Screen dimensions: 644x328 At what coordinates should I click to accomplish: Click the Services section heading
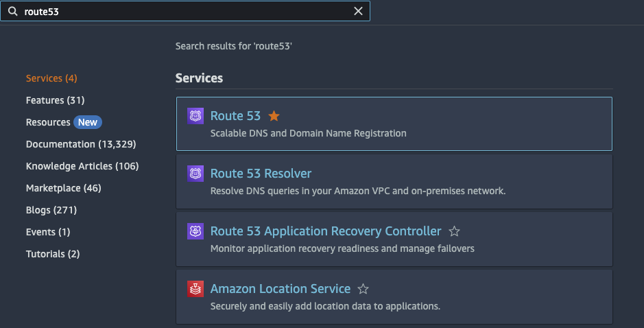tap(199, 78)
